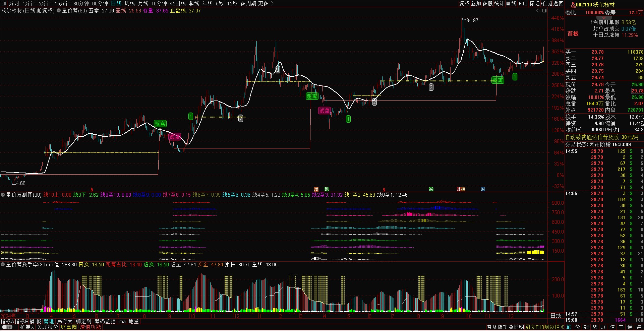Open the 画线 drawing tools

[x=511, y=3]
